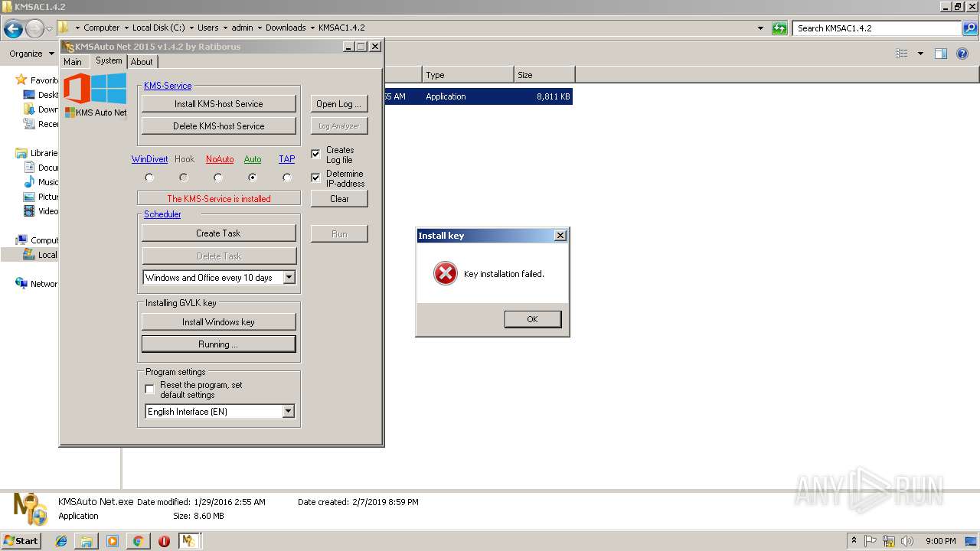The height and width of the screenshot is (551, 980).
Task: Expand the Downloads breadcrumb arrow
Action: tap(312, 28)
